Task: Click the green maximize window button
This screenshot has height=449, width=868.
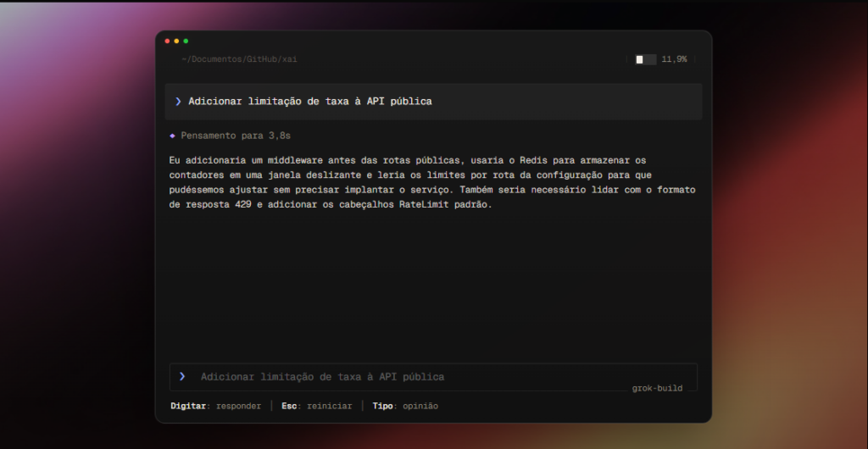Action: (x=186, y=41)
